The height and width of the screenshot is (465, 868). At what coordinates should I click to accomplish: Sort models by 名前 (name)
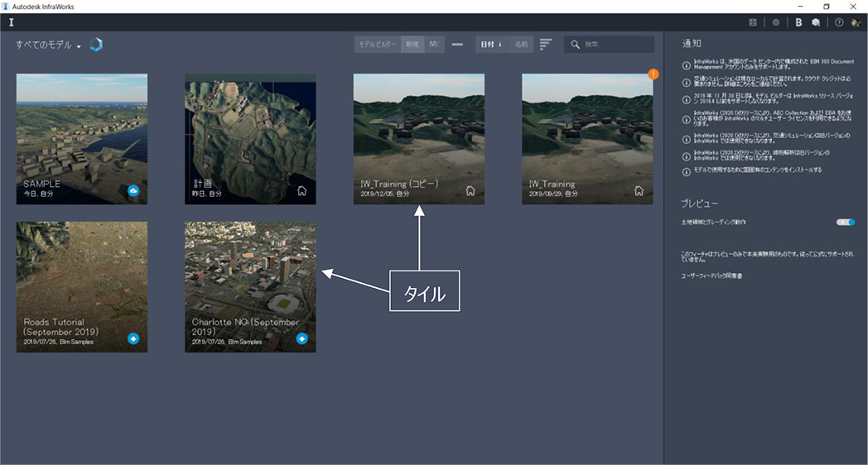(520, 44)
